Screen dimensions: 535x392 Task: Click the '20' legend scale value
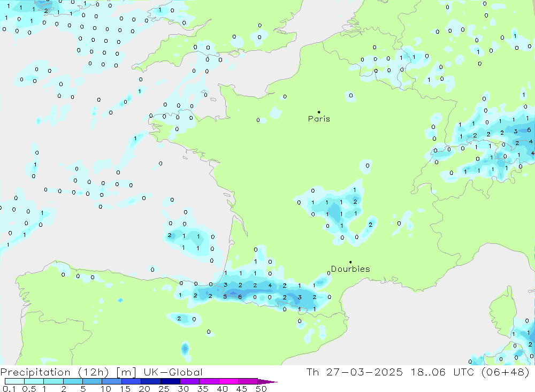pyautogui.click(x=144, y=389)
